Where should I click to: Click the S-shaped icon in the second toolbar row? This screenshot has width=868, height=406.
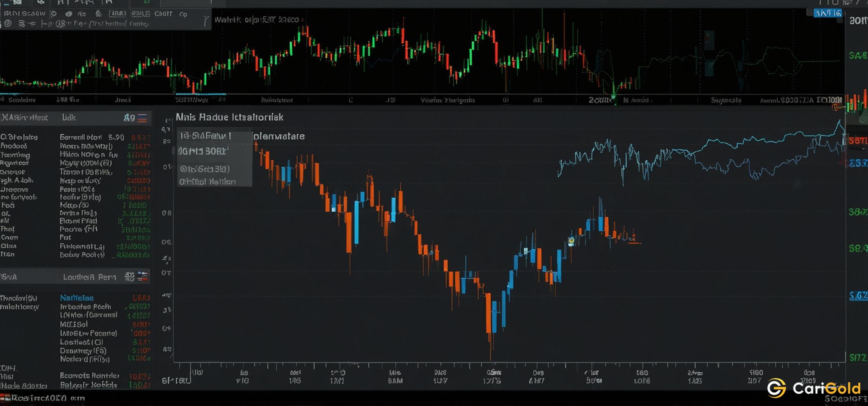(22, 24)
